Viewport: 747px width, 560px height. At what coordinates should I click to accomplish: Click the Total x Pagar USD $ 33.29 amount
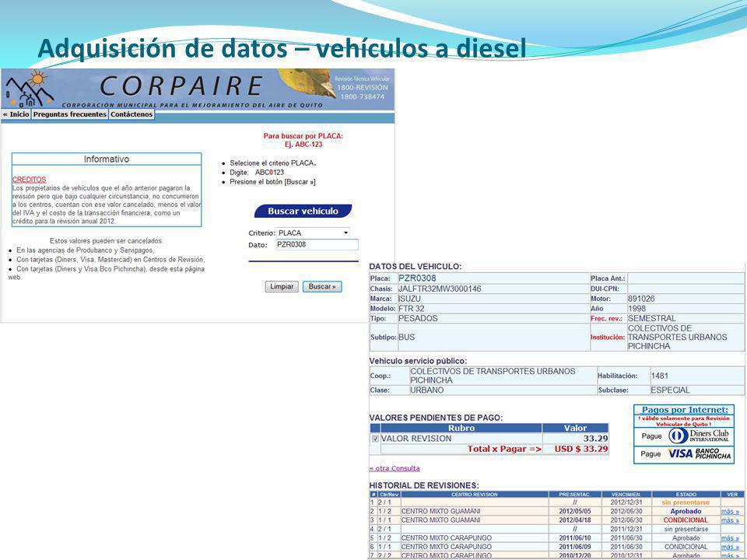point(581,449)
